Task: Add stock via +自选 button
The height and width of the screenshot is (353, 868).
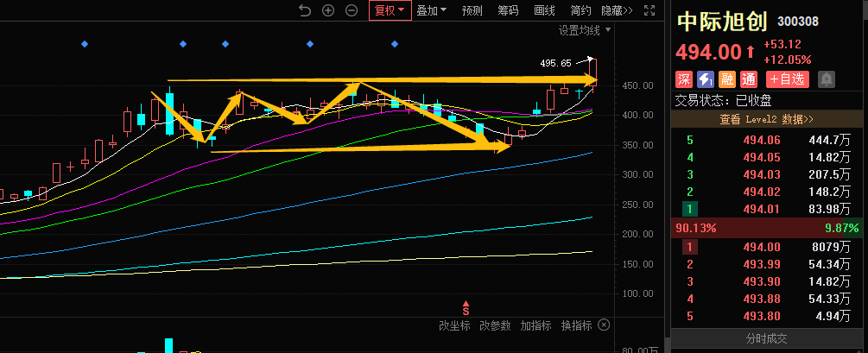Action: coord(787,79)
